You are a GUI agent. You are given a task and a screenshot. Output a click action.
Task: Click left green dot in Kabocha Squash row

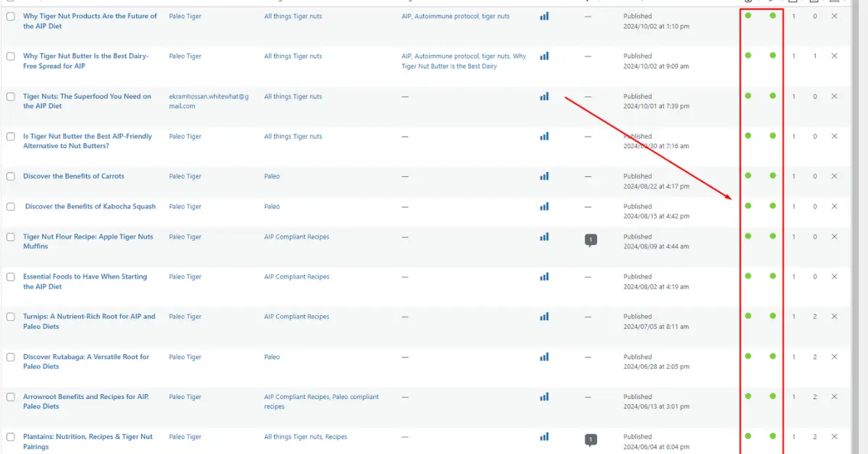(x=748, y=206)
